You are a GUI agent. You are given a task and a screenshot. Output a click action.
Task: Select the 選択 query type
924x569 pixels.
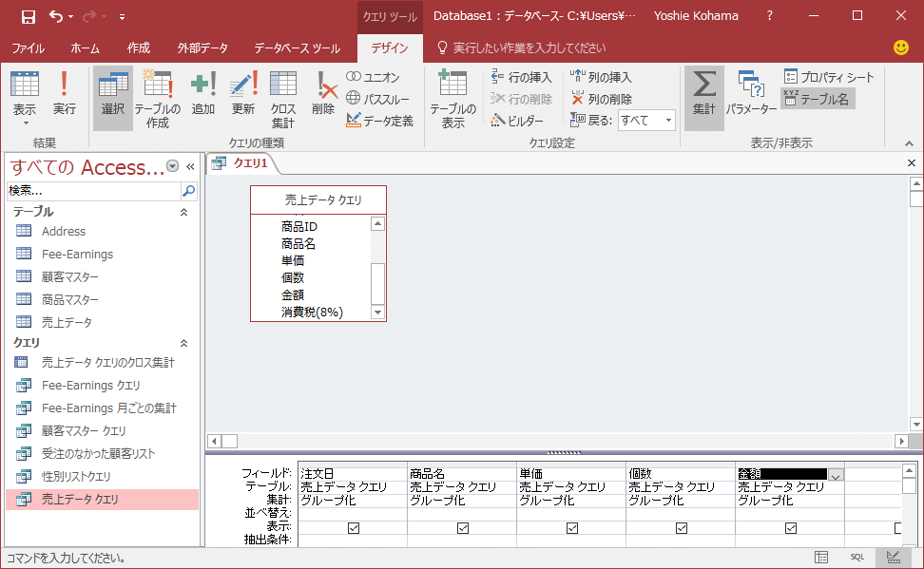(112, 98)
